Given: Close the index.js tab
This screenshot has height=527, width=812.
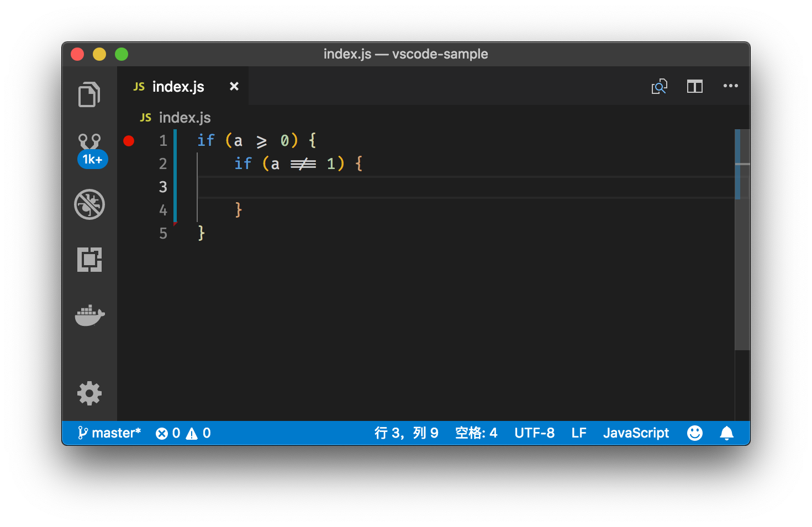Looking at the screenshot, I should [x=234, y=86].
